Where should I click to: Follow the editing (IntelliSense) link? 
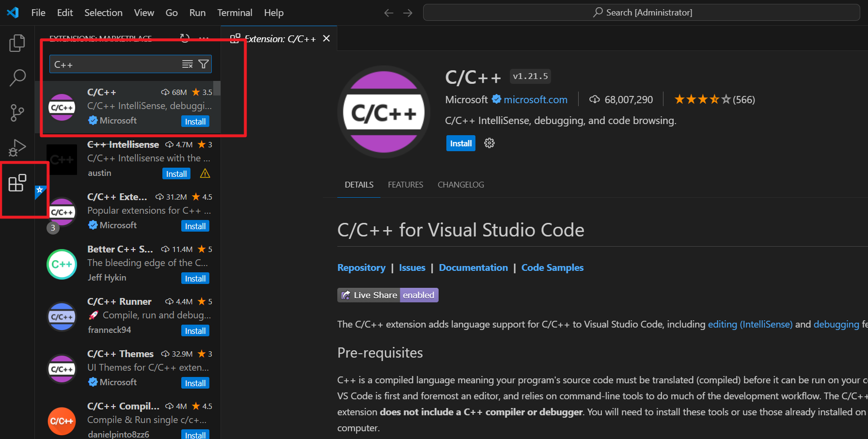[750, 324]
